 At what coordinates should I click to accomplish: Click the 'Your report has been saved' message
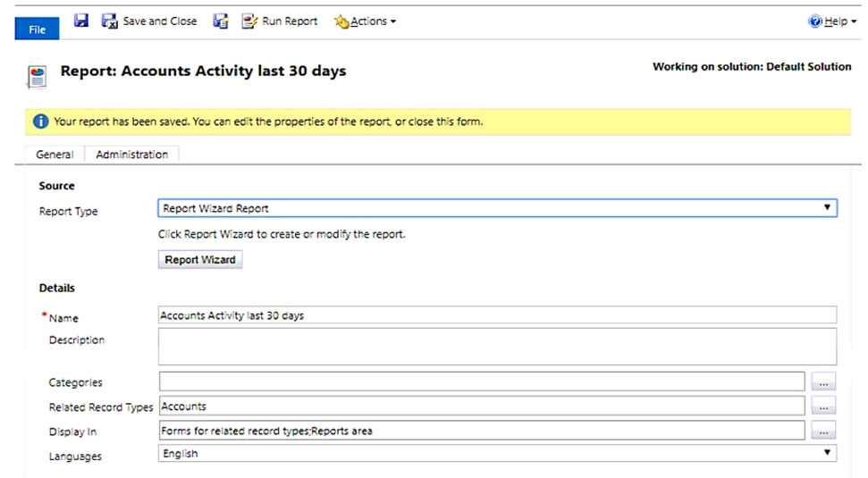pyautogui.click(x=268, y=122)
